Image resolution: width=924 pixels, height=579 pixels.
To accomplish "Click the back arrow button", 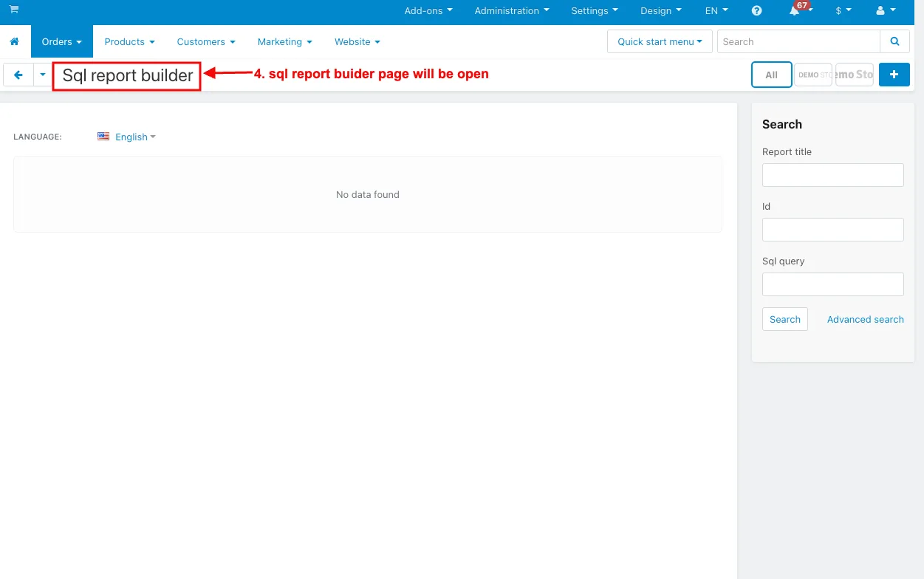I will coord(18,75).
